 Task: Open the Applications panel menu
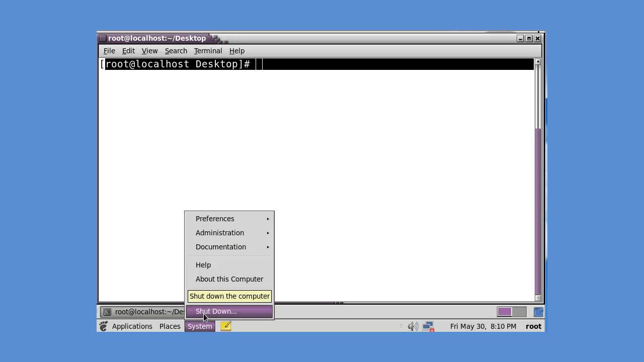(x=132, y=326)
